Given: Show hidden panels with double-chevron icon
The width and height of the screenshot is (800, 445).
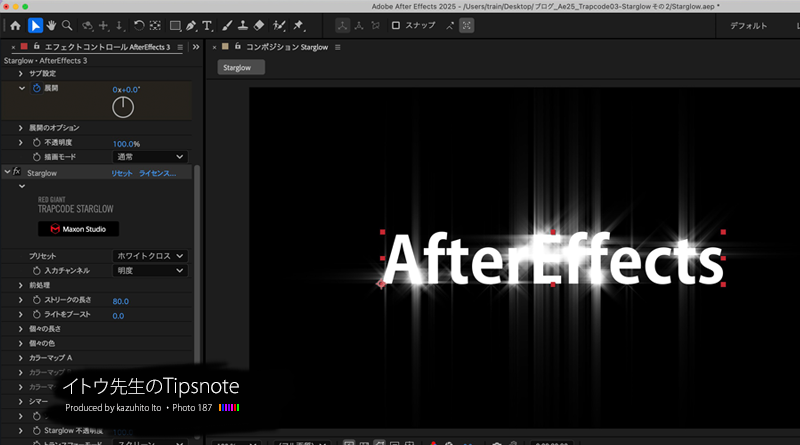Looking at the screenshot, I should pos(196,47).
